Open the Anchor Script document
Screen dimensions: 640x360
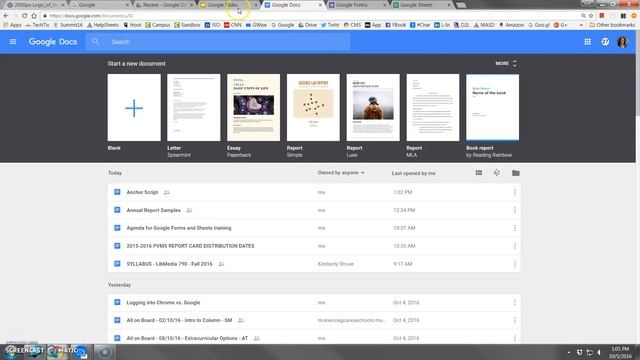142,192
